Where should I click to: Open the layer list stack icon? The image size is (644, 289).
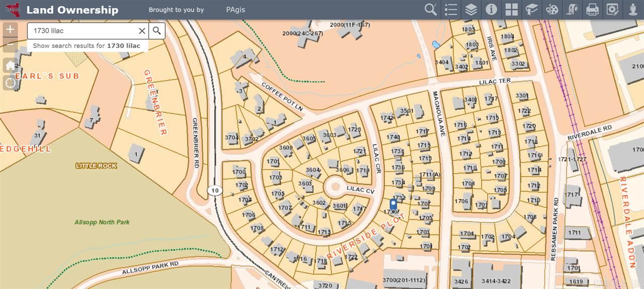tap(471, 10)
